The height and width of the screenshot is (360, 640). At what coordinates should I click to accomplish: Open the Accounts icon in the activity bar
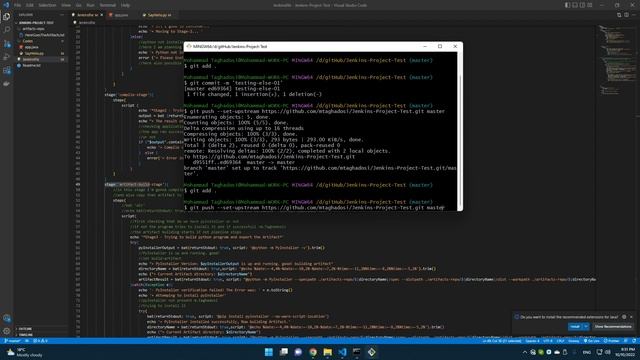pos(7,318)
